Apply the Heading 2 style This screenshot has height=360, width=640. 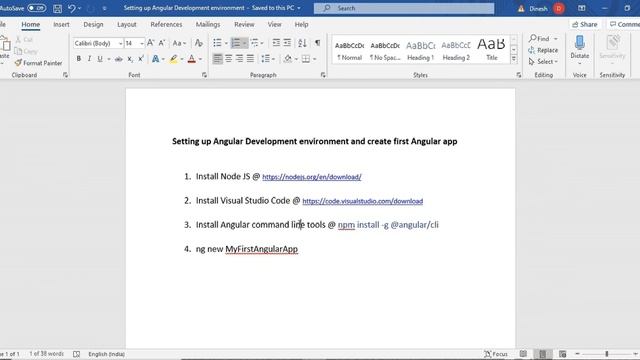coord(456,51)
